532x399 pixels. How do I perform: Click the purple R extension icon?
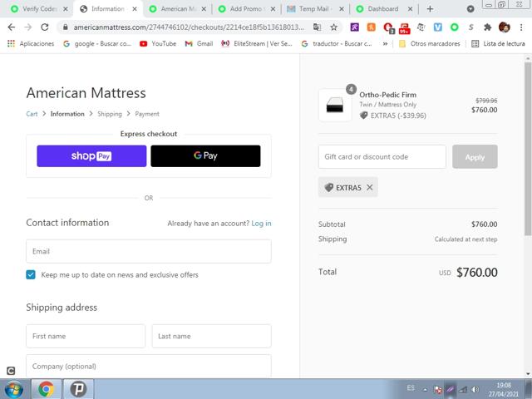(355, 27)
